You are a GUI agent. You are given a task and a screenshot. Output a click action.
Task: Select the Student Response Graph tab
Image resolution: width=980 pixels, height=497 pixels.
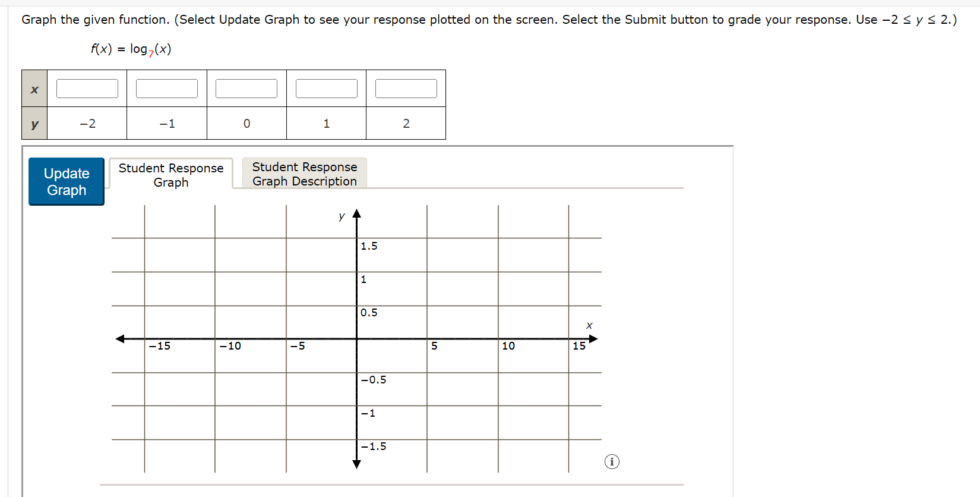click(x=171, y=175)
